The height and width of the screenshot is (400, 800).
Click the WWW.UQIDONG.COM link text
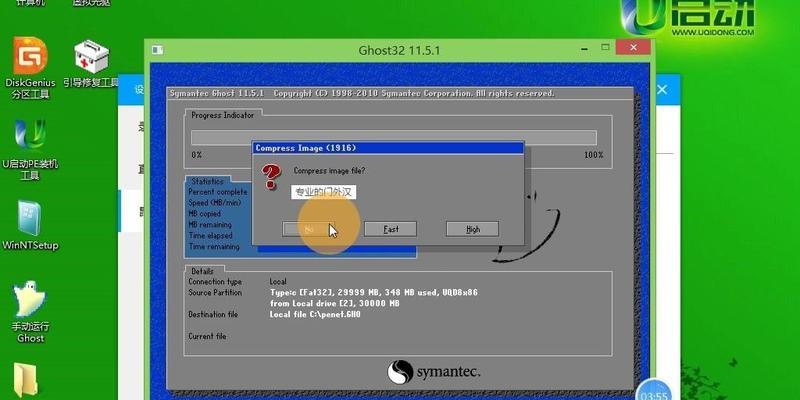712,32
